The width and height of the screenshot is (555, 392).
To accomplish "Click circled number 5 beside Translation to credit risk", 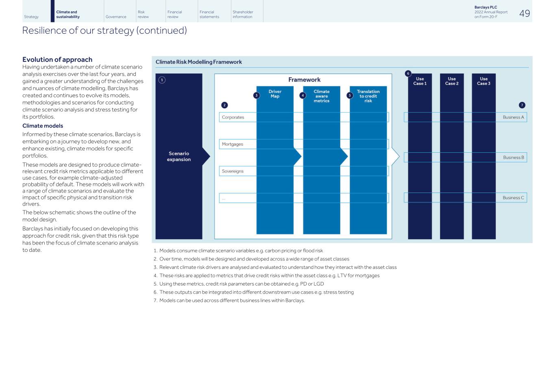I will [x=350, y=95].
